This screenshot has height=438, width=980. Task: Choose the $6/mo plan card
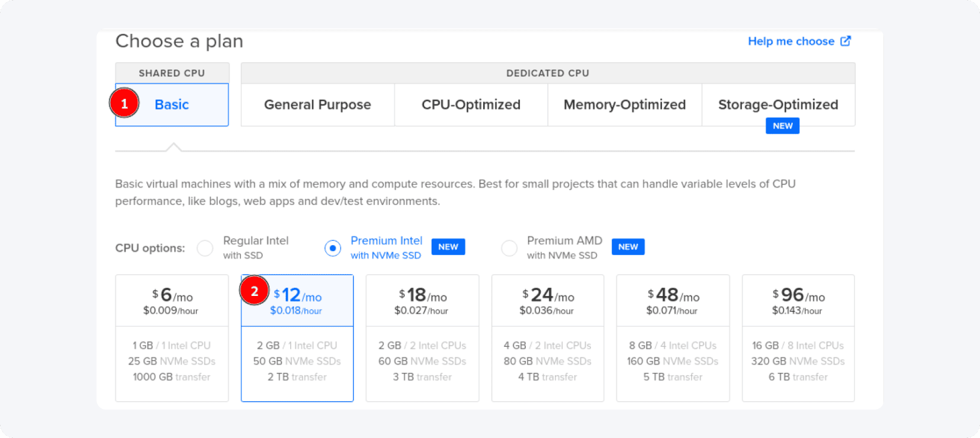(172, 337)
